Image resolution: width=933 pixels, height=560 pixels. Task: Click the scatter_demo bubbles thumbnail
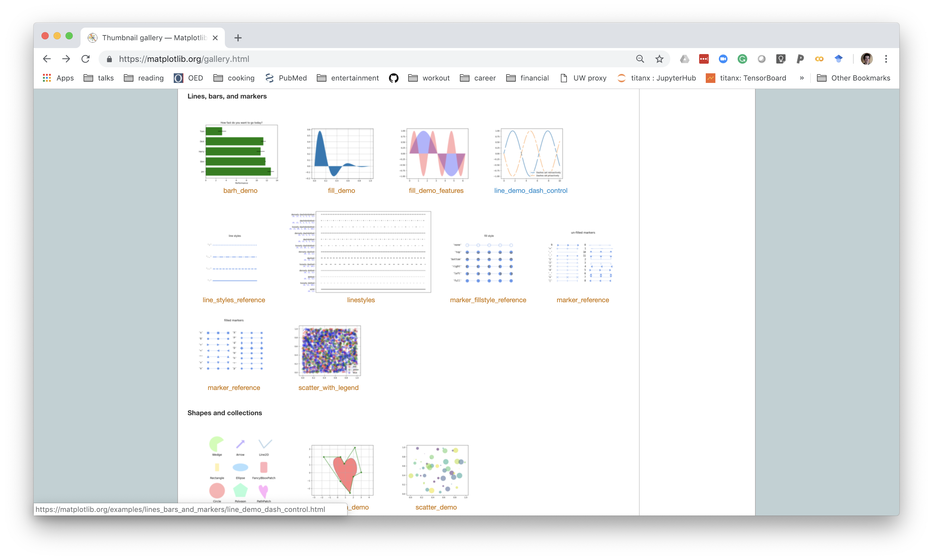tap(435, 472)
